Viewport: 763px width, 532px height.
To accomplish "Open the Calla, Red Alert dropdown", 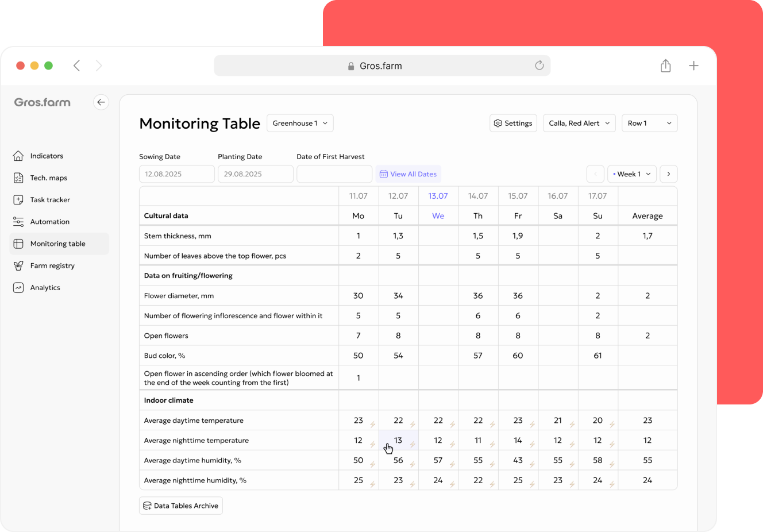I will (579, 123).
